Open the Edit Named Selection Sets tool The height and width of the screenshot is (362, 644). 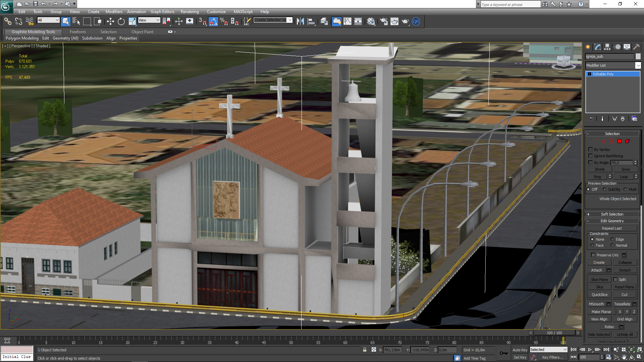247,21
